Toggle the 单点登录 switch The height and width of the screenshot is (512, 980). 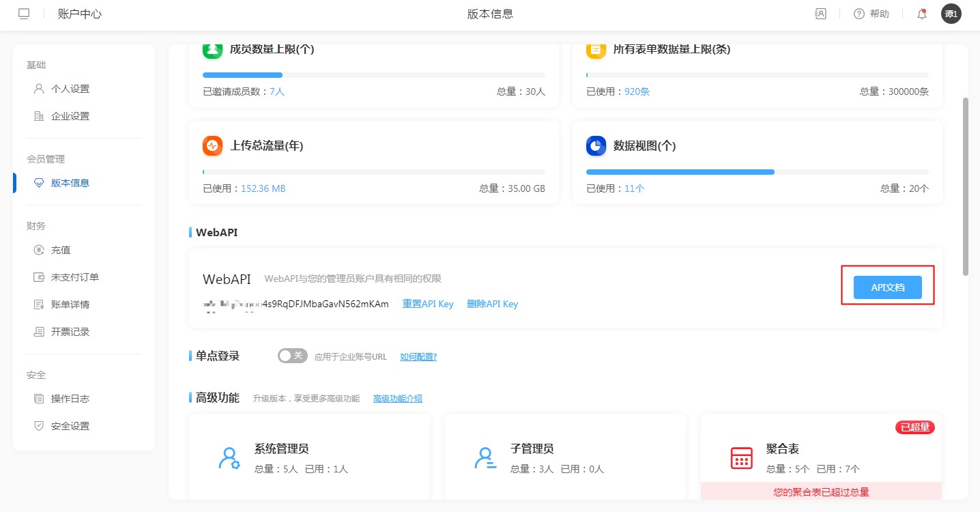pyautogui.click(x=292, y=356)
